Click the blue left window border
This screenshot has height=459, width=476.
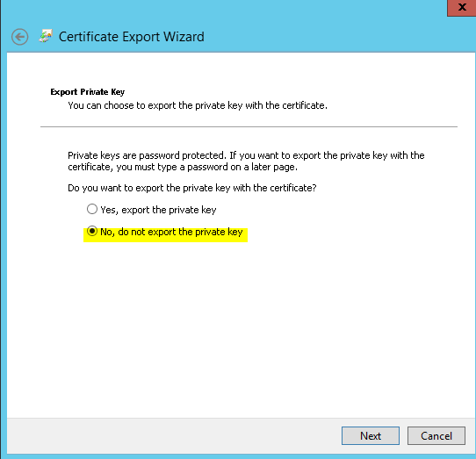4,243
